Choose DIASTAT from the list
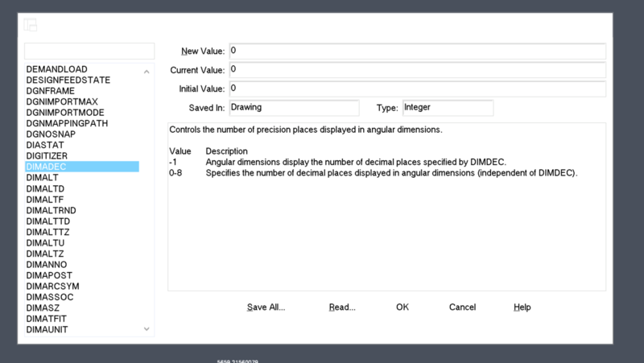The image size is (644, 363). coord(44,145)
